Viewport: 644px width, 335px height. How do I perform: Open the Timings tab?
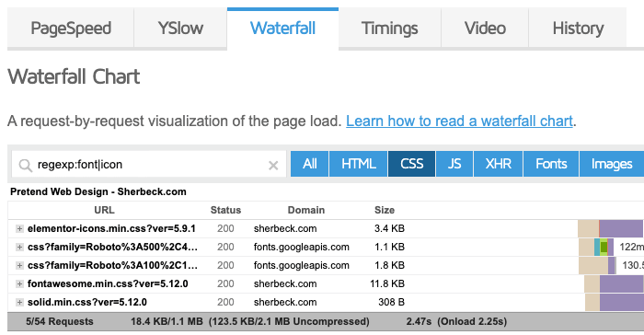click(390, 29)
